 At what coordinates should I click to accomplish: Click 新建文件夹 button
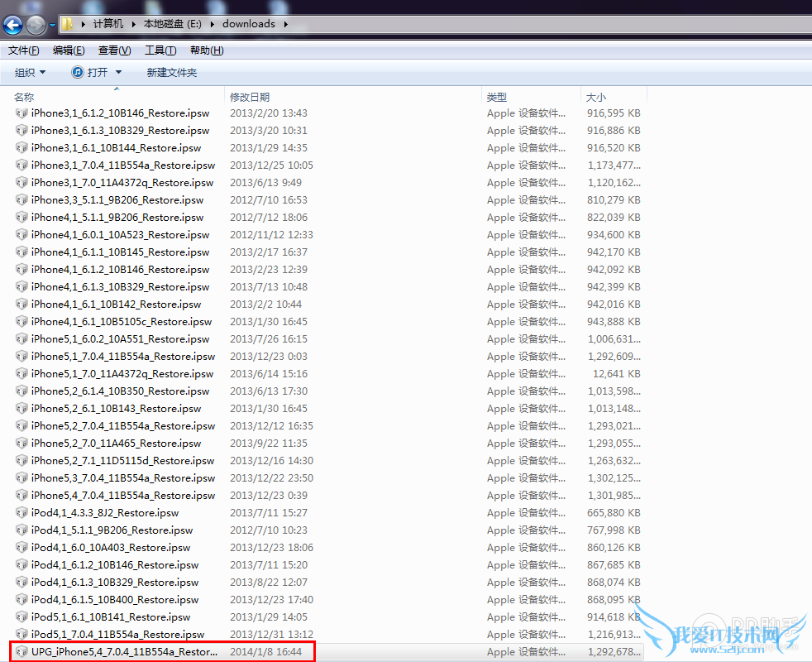[172, 73]
